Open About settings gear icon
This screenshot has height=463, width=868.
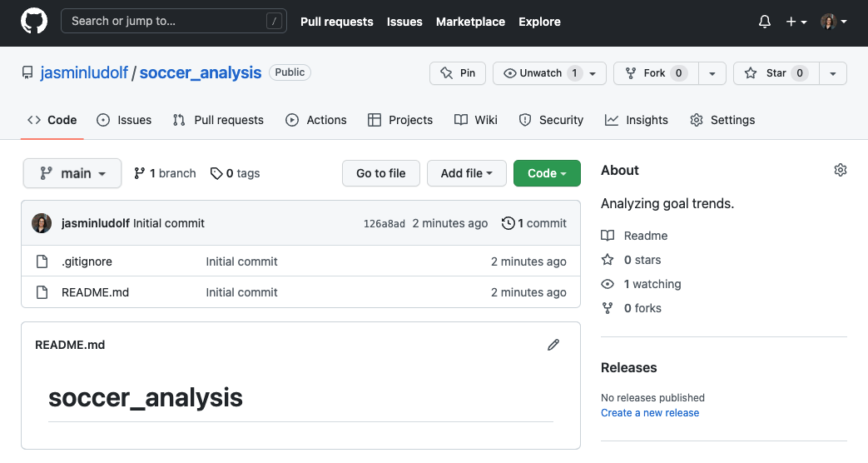click(841, 170)
